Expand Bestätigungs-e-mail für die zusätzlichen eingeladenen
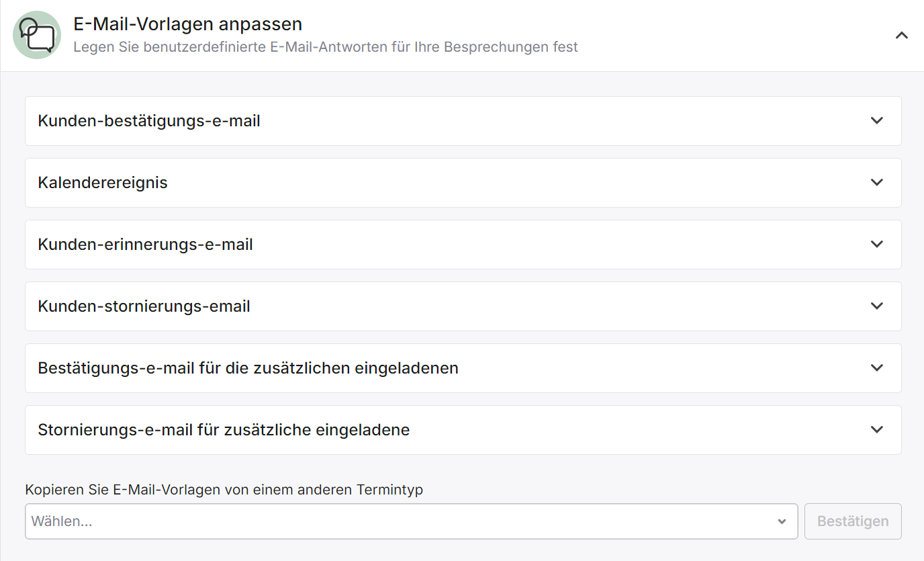924x561 pixels. pos(463,368)
